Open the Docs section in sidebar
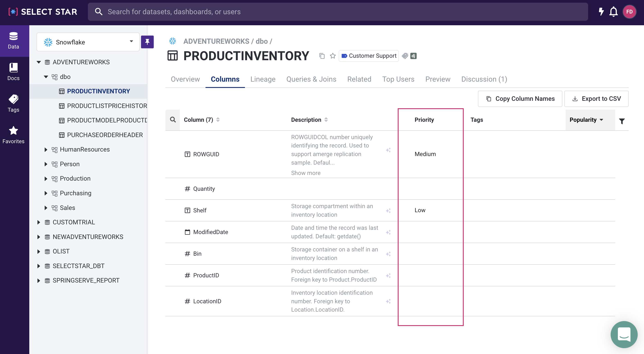644x354 pixels. point(14,72)
